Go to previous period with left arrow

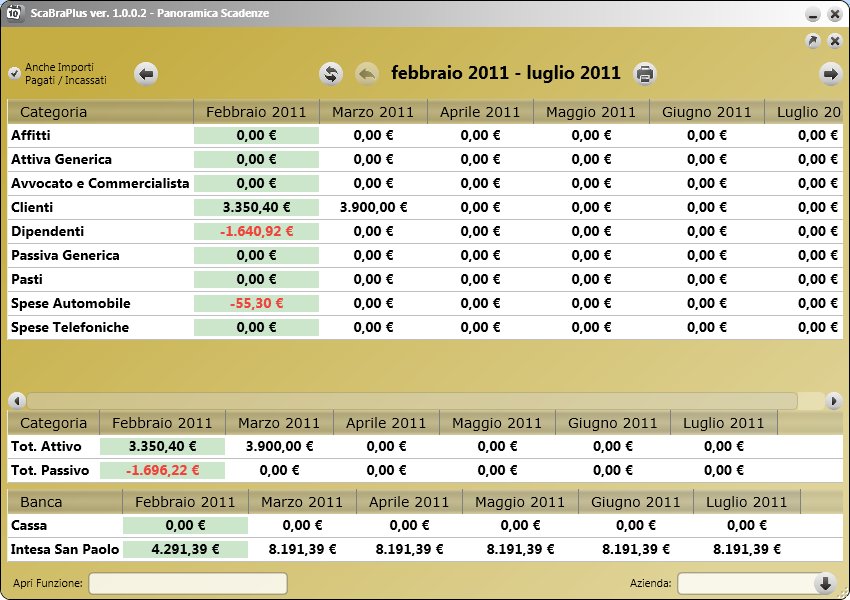click(x=146, y=74)
